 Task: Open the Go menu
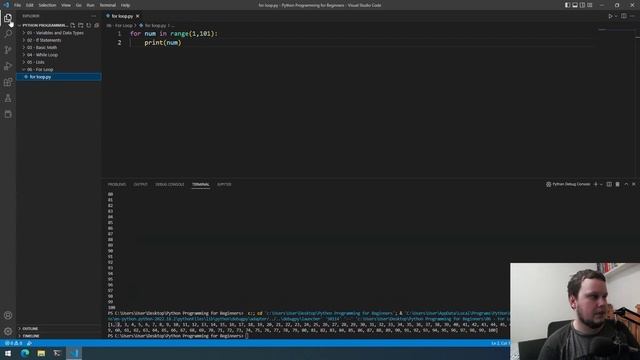tap(78, 5)
